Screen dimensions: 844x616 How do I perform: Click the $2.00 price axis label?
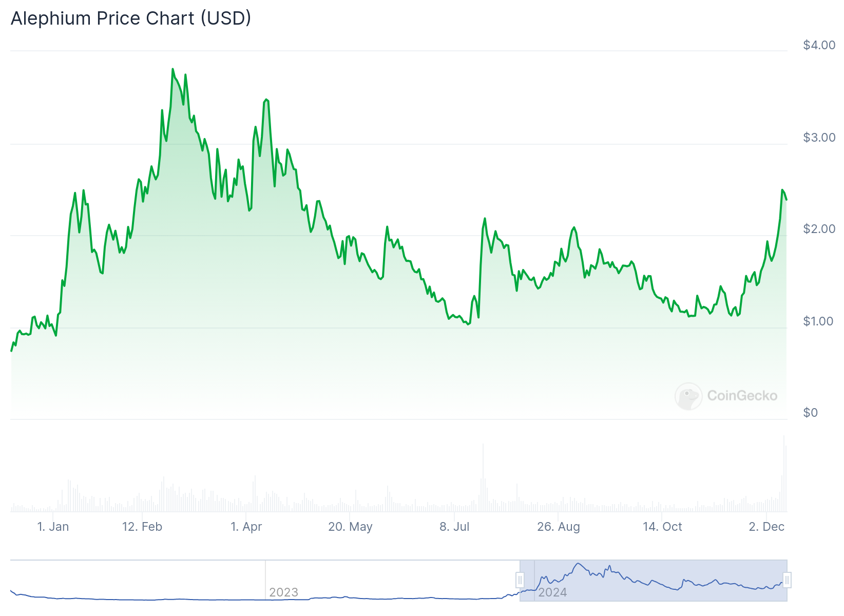click(x=819, y=229)
